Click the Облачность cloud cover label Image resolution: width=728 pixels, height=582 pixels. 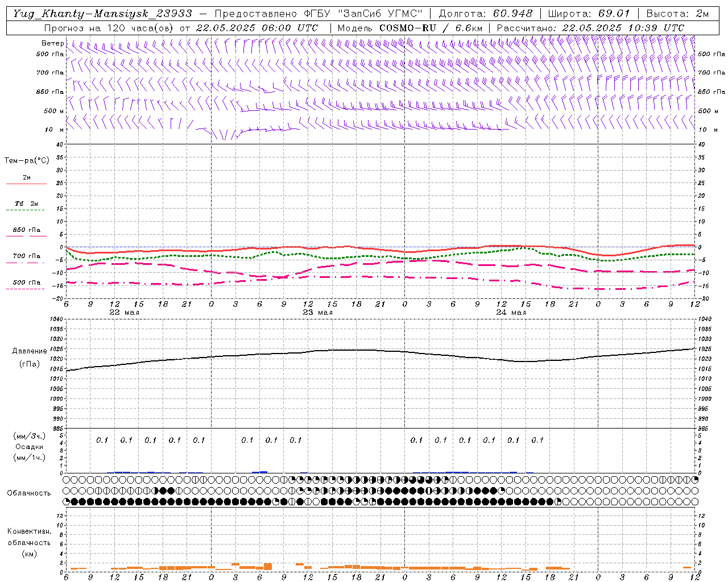click(x=29, y=493)
